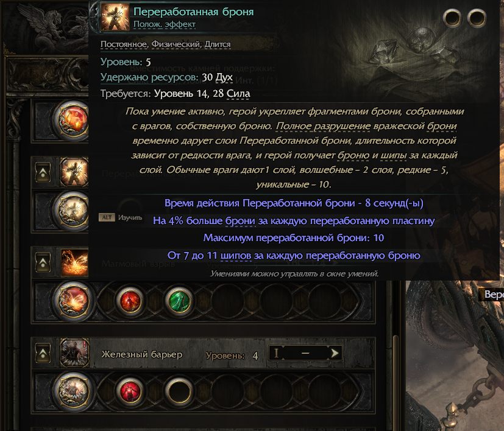The image size is (504, 431).
Task: Click the skills panel vertical scrollbar
Action: tap(396, 382)
